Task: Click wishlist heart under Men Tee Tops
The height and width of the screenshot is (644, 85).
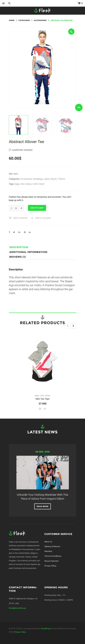Action: pos(40,409)
